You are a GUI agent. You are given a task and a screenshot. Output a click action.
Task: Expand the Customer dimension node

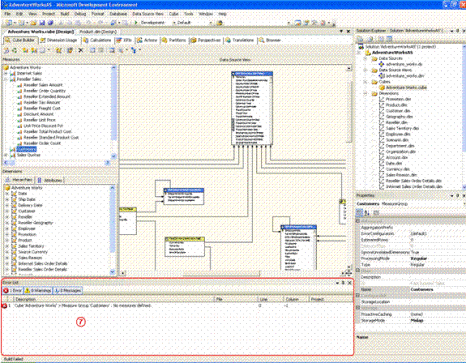(7, 211)
